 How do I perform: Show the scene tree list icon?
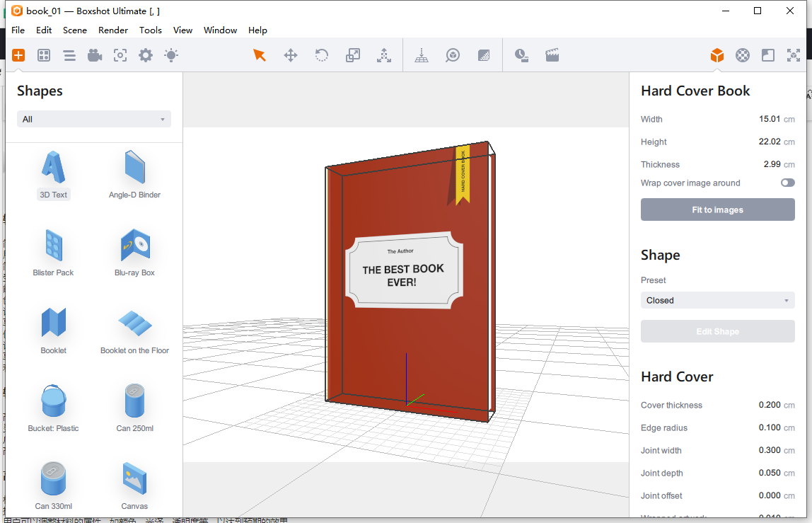pos(69,55)
